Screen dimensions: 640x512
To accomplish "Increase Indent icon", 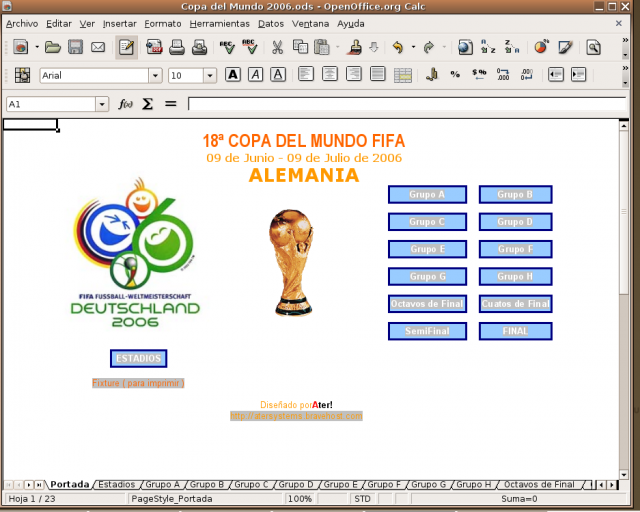I will (578, 75).
